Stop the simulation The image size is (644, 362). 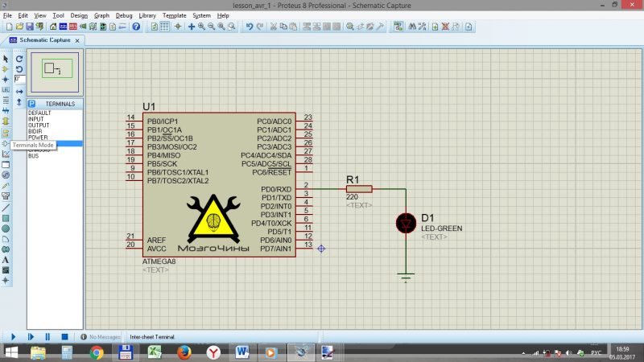tap(64, 336)
